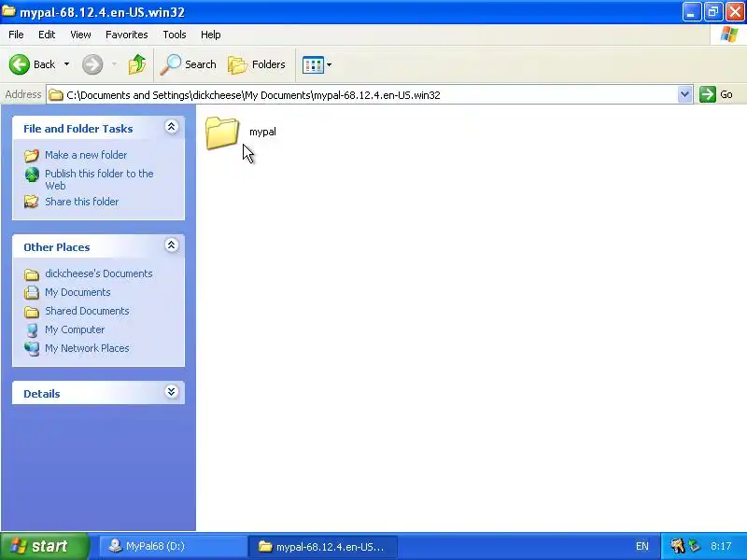Open the View menu
This screenshot has height=560, width=747.
pyautogui.click(x=80, y=35)
